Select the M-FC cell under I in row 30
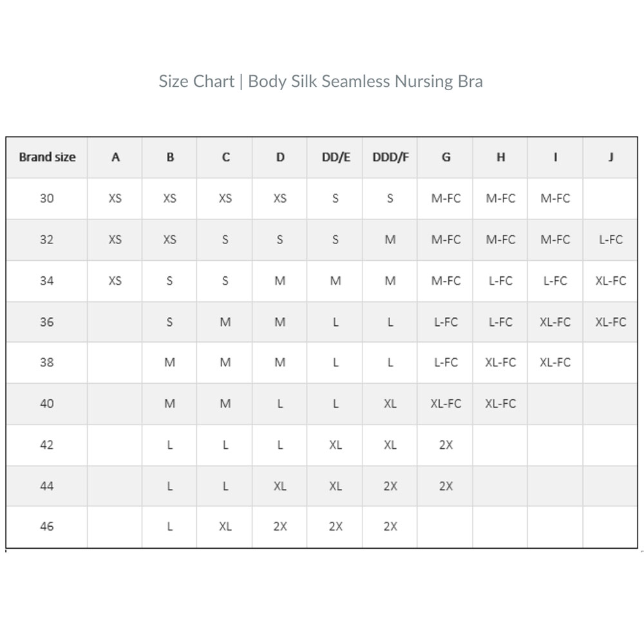The width and height of the screenshot is (644, 644). [x=555, y=198]
